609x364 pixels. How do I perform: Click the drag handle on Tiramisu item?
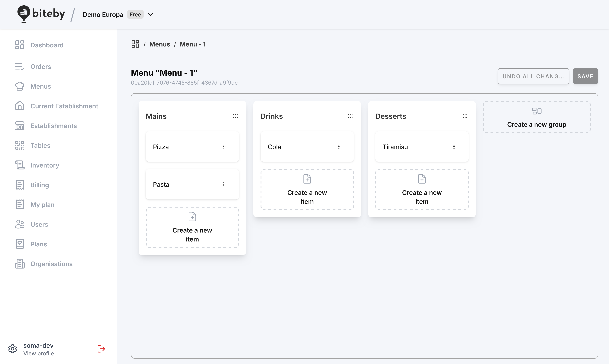(x=454, y=147)
